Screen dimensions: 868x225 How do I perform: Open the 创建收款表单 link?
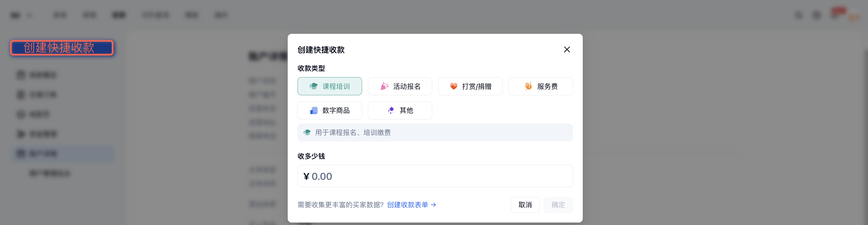[x=412, y=205]
